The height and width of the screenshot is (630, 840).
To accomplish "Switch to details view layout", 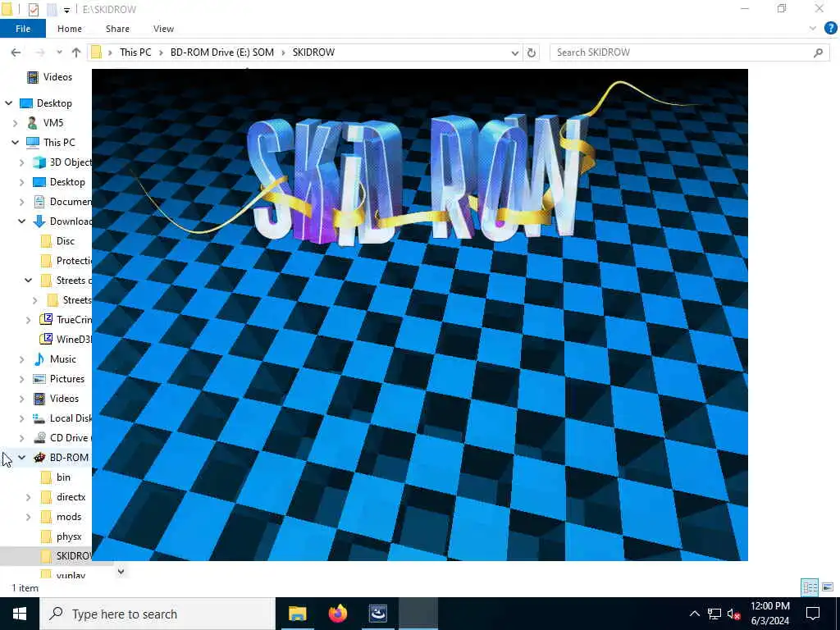I will point(810,587).
